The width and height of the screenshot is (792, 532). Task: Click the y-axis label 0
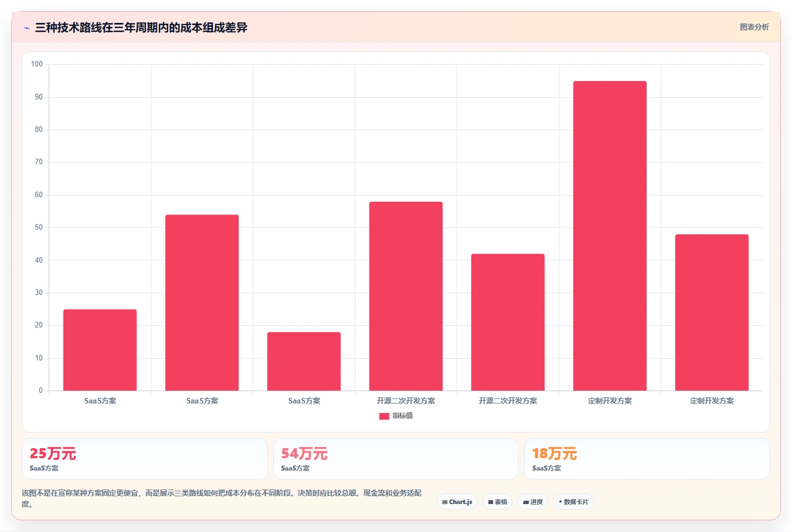tap(41, 391)
